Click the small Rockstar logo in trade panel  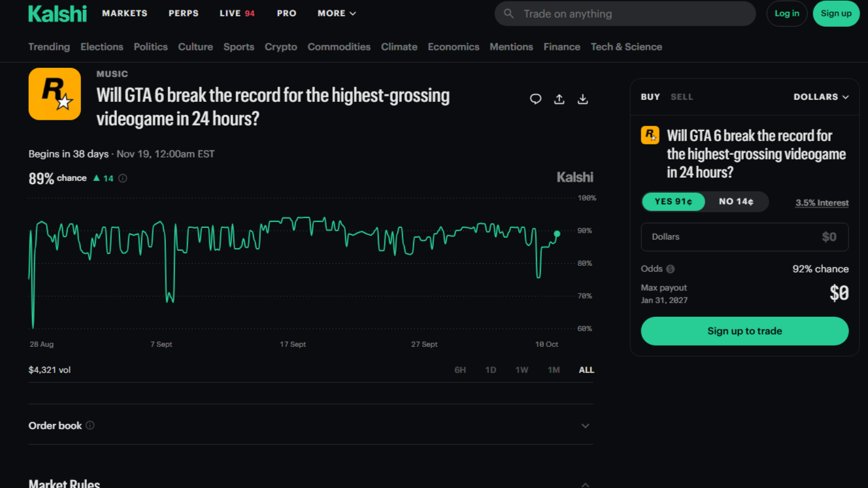[x=650, y=135]
